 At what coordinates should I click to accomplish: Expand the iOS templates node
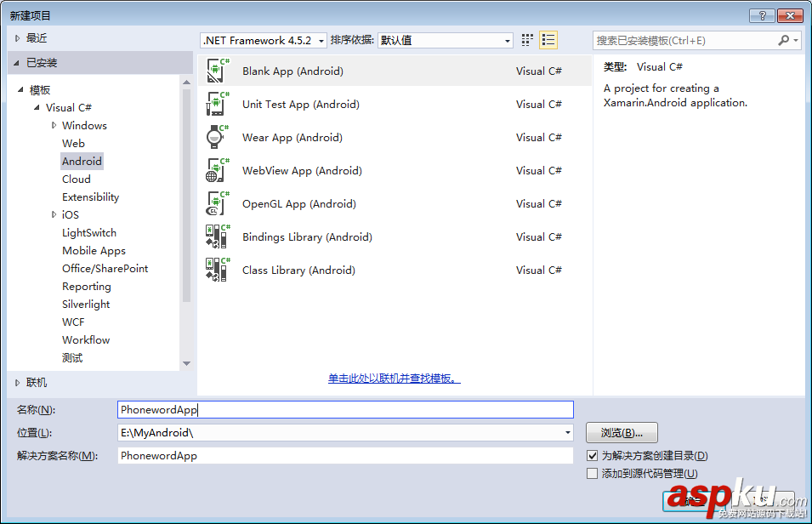53,214
